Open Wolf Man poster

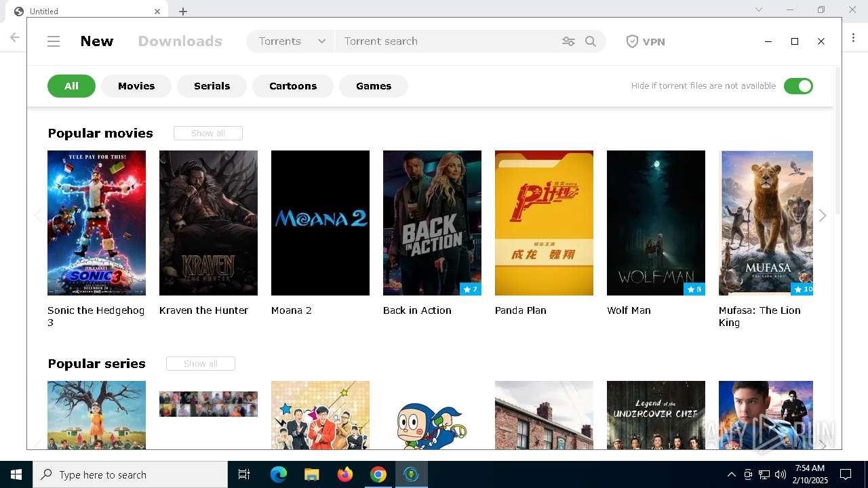tap(656, 223)
